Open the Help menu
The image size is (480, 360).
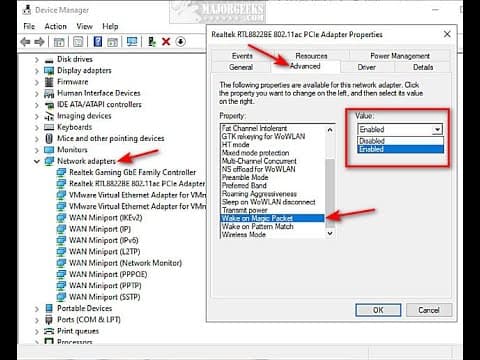110,26
